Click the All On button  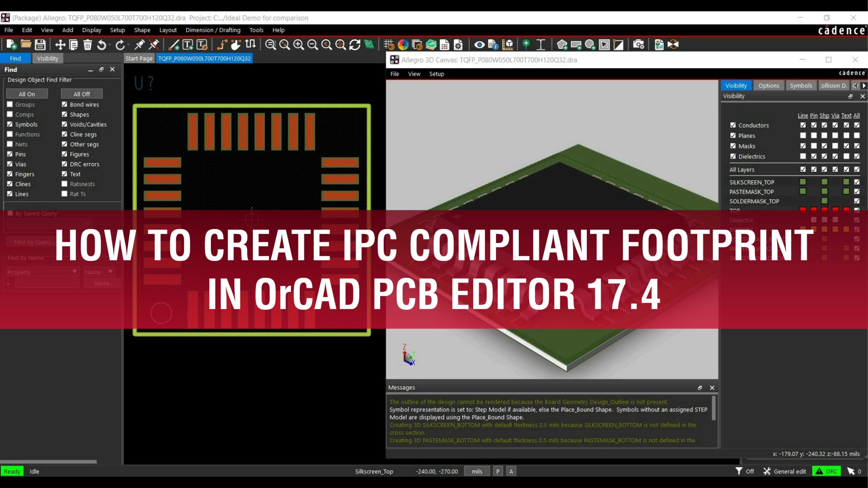pyautogui.click(x=27, y=94)
